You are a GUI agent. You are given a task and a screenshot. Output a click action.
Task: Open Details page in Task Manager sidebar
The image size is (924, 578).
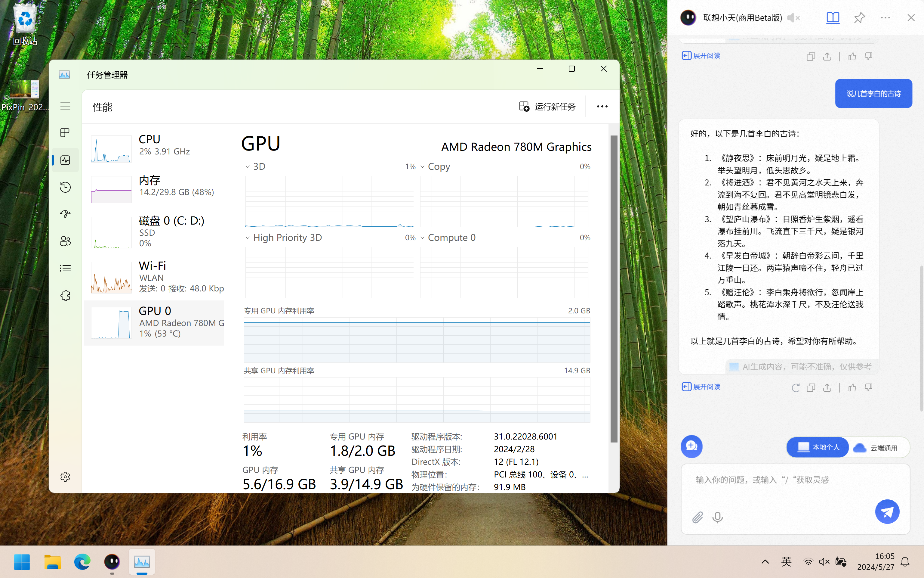coord(65,268)
